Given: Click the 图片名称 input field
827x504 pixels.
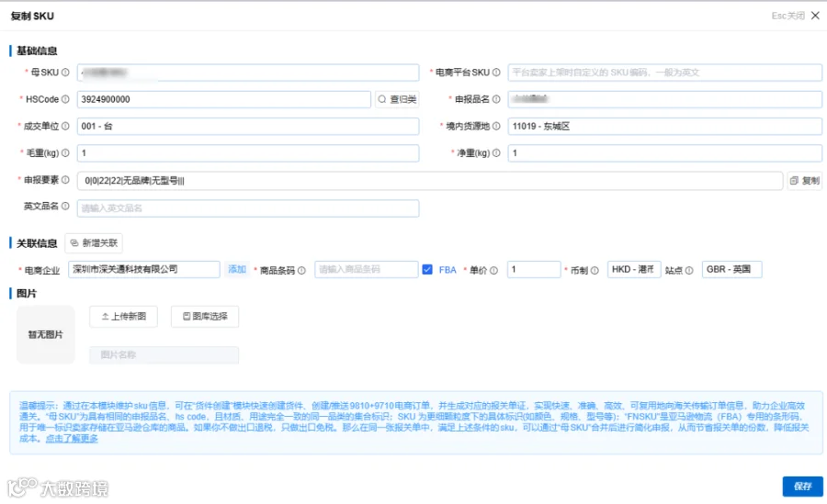Looking at the screenshot, I should coord(164,354).
